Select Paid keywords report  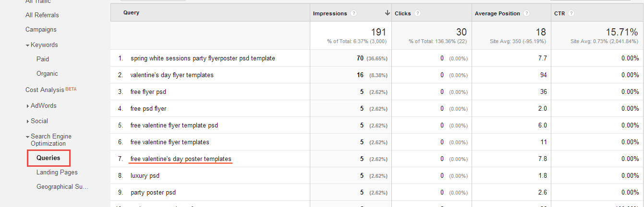click(43, 59)
